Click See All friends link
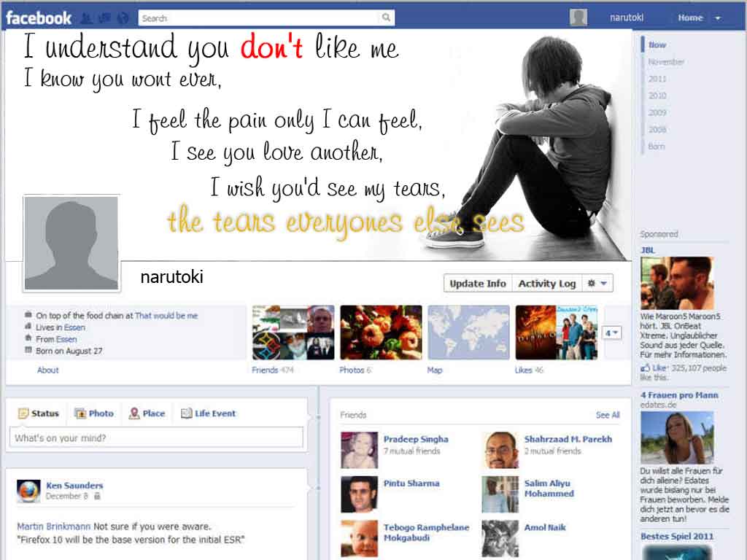This screenshot has height=560, width=747. [608, 415]
